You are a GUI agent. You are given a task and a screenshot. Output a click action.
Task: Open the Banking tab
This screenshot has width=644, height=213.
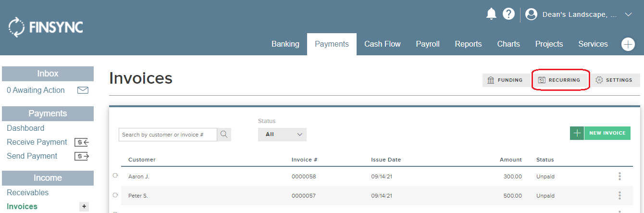(x=285, y=44)
